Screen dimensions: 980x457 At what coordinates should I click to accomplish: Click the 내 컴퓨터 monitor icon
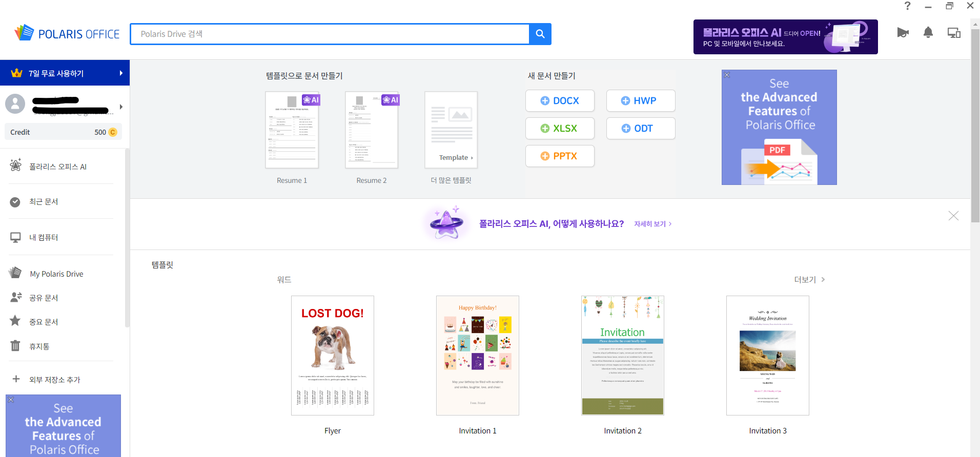point(15,238)
